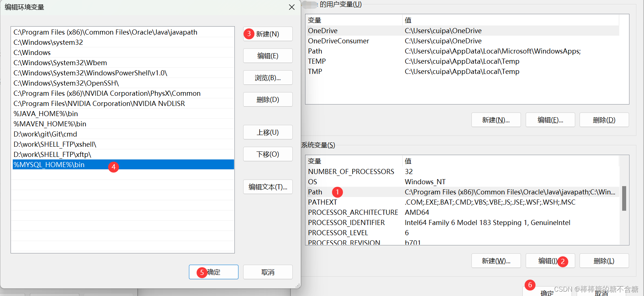Viewport: 644px width, 296px height.
Task: Select the %MAVEN_HOME%\bin entry
Action: tap(123, 124)
